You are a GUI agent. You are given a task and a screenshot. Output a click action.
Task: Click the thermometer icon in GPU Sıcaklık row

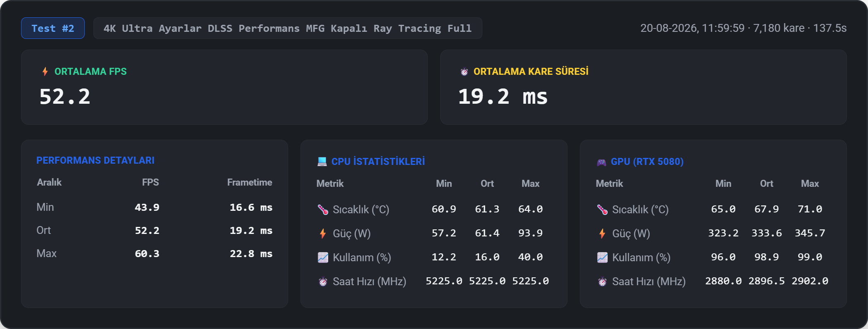pos(602,210)
